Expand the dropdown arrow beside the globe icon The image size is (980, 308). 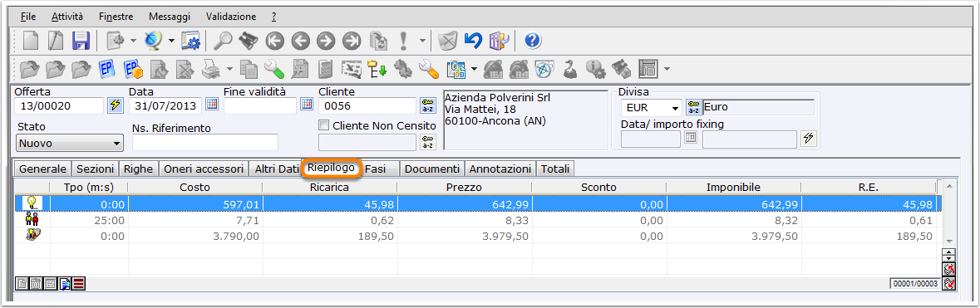tap(171, 42)
